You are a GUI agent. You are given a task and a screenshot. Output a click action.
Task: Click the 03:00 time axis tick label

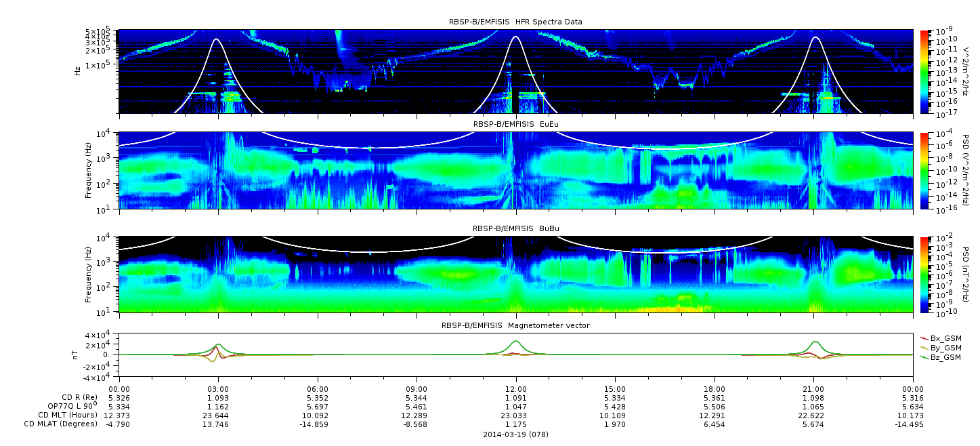[x=218, y=389]
